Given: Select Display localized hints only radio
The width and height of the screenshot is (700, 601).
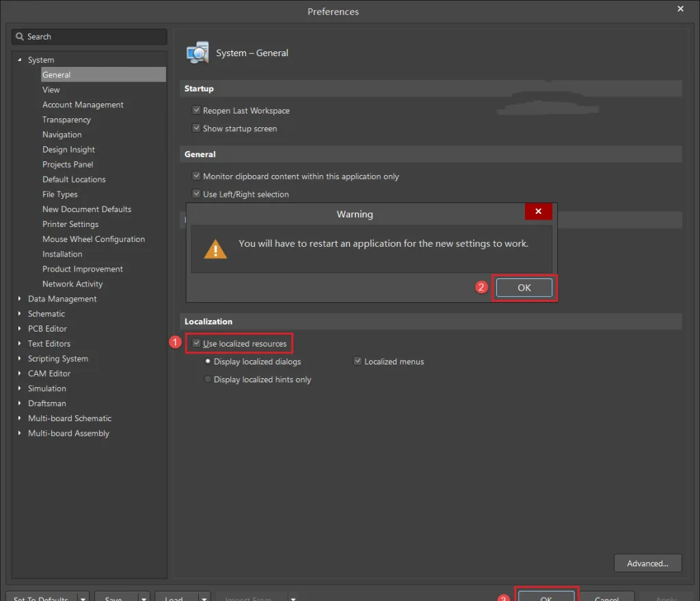Looking at the screenshot, I should (x=208, y=379).
